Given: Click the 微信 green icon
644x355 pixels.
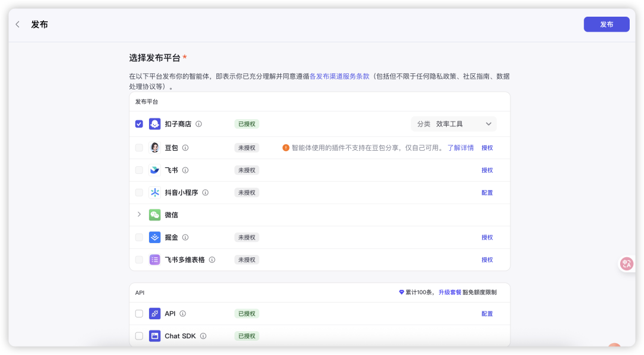Looking at the screenshot, I should tap(154, 214).
